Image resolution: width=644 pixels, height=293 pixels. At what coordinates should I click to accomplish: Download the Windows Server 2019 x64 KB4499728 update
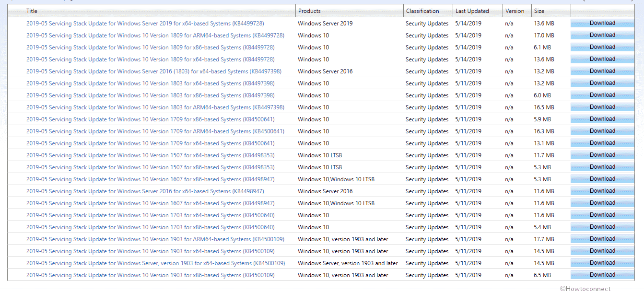point(602,23)
